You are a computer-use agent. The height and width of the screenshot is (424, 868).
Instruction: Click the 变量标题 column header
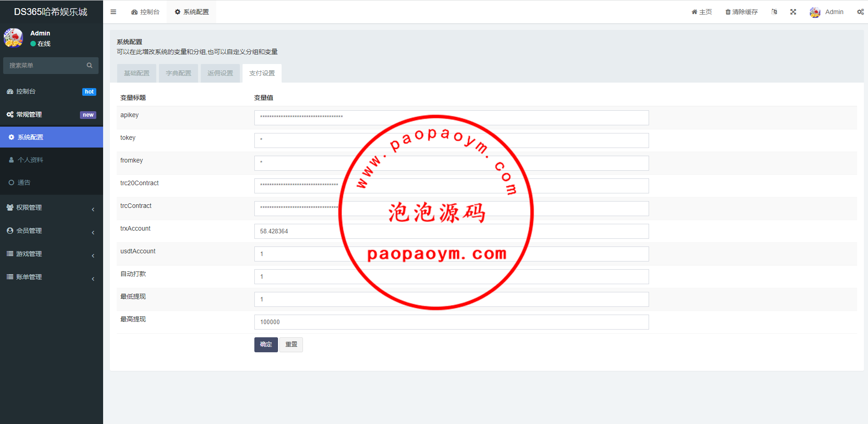pos(133,98)
